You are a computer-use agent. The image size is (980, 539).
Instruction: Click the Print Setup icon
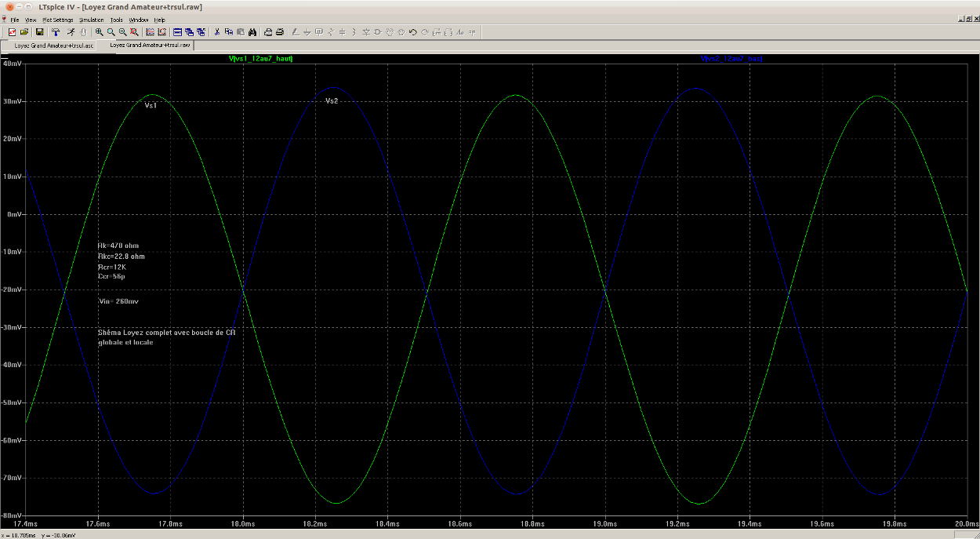(x=268, y=32)
